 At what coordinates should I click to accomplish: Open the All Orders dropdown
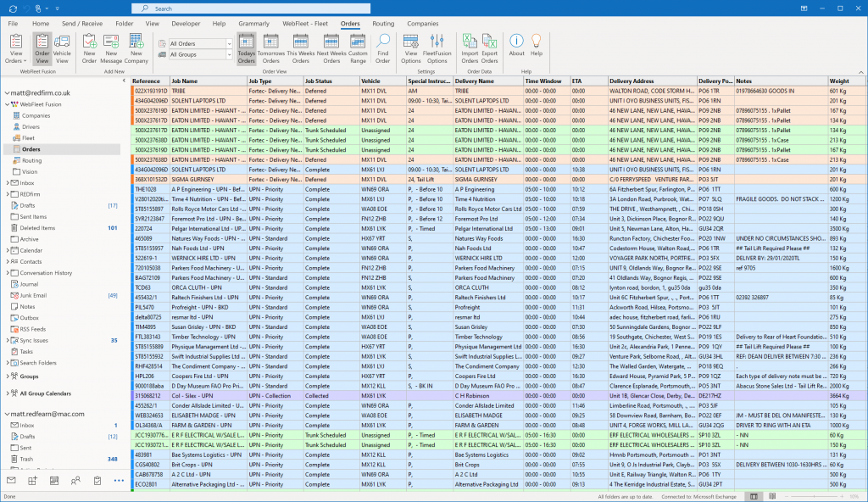[229, 43]
